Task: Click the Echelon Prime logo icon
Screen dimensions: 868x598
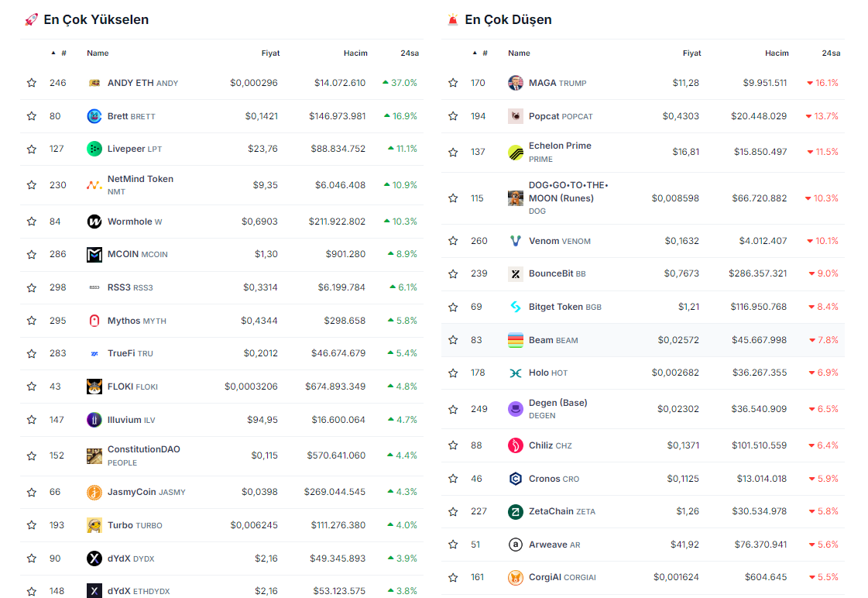Action: pos(516,152)
